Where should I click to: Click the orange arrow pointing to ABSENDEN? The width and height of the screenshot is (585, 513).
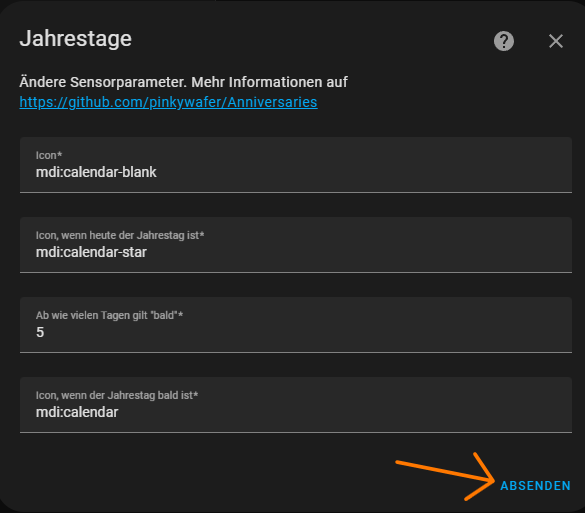point(445,476)
